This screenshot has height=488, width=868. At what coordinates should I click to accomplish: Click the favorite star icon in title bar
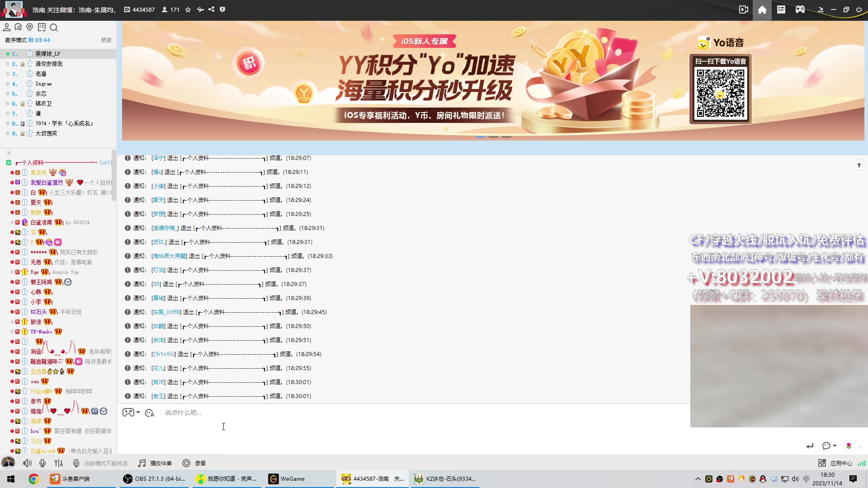[188, 9]
